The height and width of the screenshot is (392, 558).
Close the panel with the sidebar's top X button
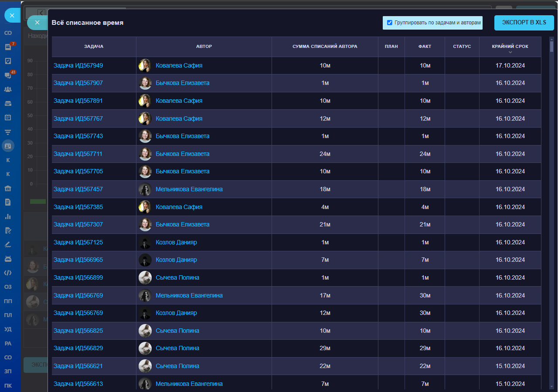pyautogui.click(x=12, y=15)
